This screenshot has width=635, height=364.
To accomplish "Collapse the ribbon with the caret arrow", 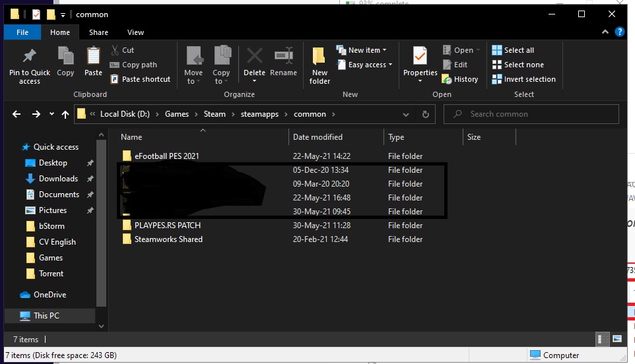I will tap(605, 32).
